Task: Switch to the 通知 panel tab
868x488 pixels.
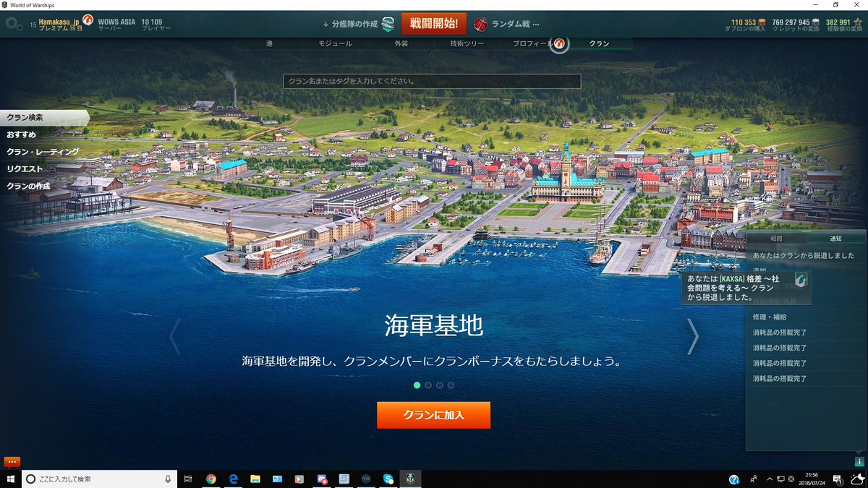Action: pyautogui.click(x=835, y=238)
